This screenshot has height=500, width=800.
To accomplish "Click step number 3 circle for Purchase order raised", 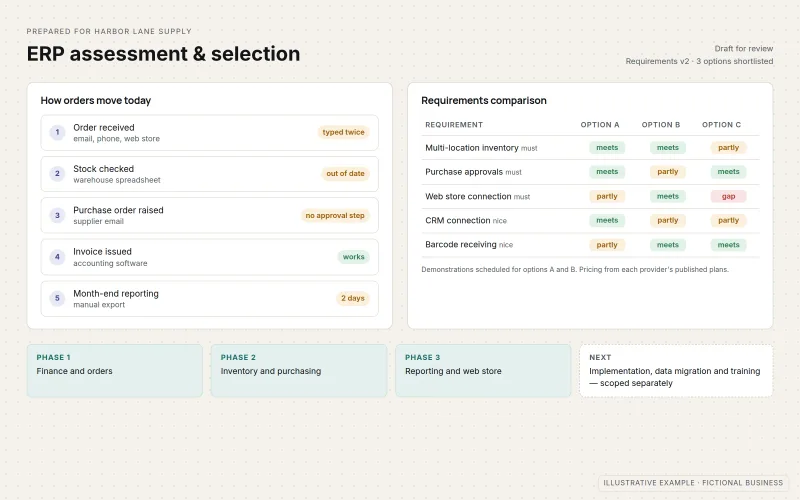I will 57,215.
